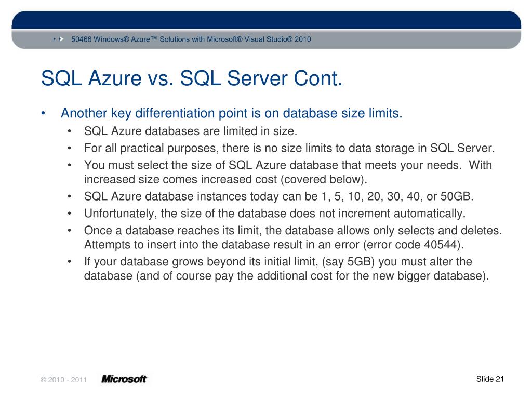Click 'Once a database reaches its limit' bullet
The height and width of the screenshot is (399, 532).
coord(293,237)
